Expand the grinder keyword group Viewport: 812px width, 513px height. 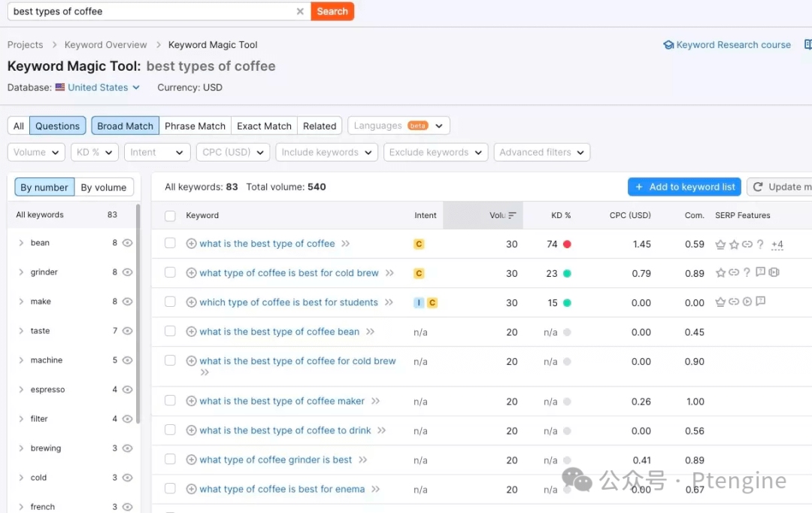(x=21, y=272)
